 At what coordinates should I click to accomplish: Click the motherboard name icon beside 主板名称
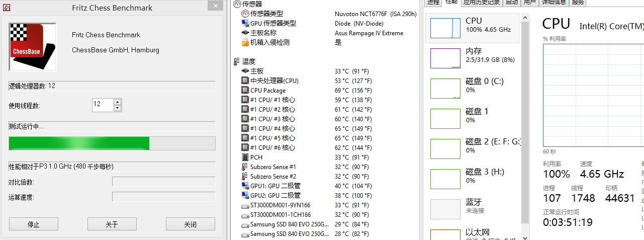tap(245, 33)
